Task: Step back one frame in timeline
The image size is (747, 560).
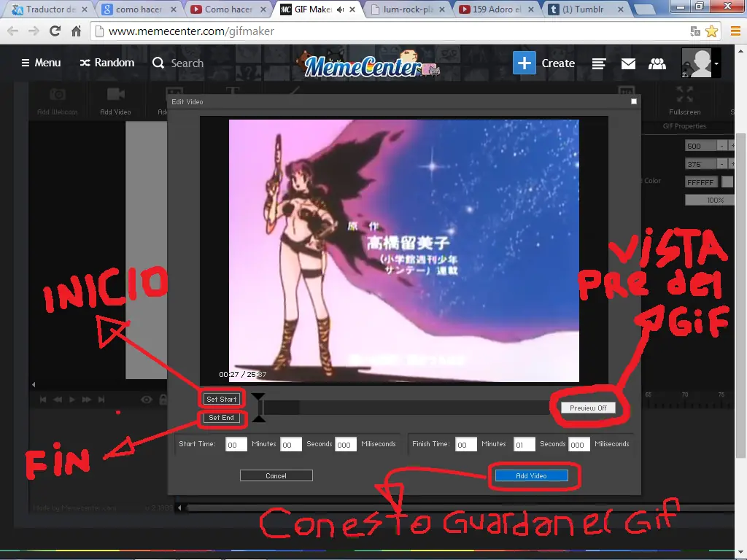Action: (58, 400)
